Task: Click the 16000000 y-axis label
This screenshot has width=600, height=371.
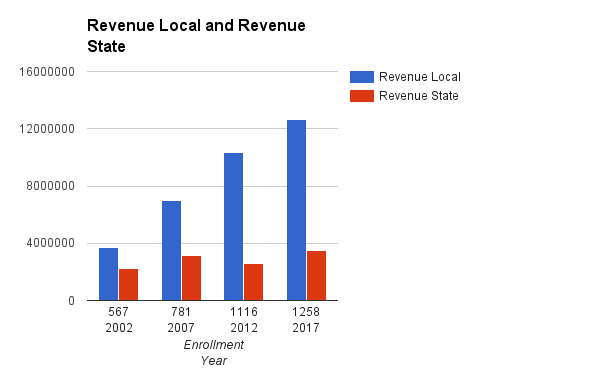Action: 47,72
